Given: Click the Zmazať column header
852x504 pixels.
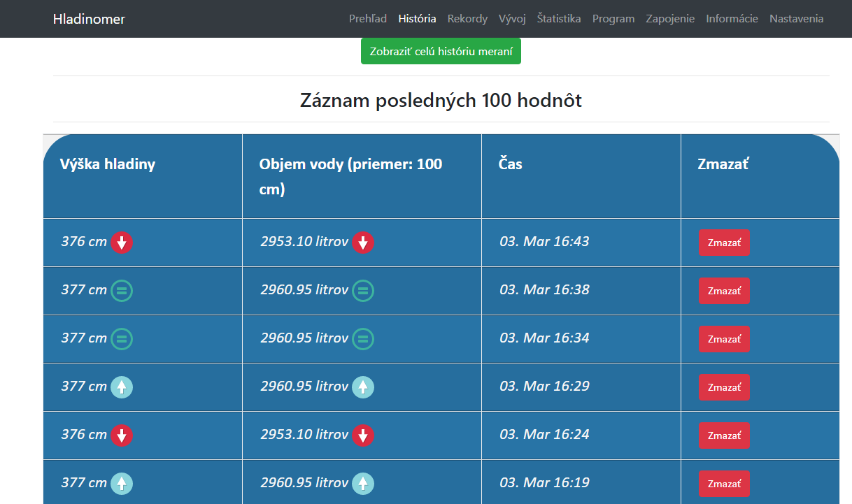Looking at the screenshot, I should [760, 176].
